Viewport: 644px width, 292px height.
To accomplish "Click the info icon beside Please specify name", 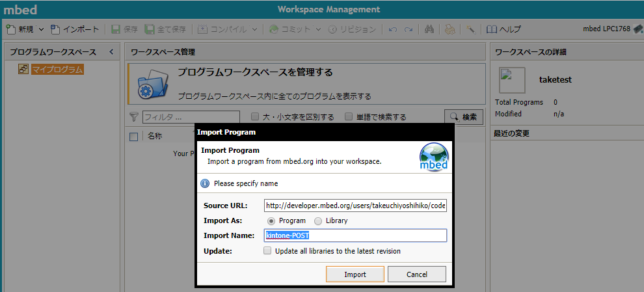I will (x=205, y=183).
